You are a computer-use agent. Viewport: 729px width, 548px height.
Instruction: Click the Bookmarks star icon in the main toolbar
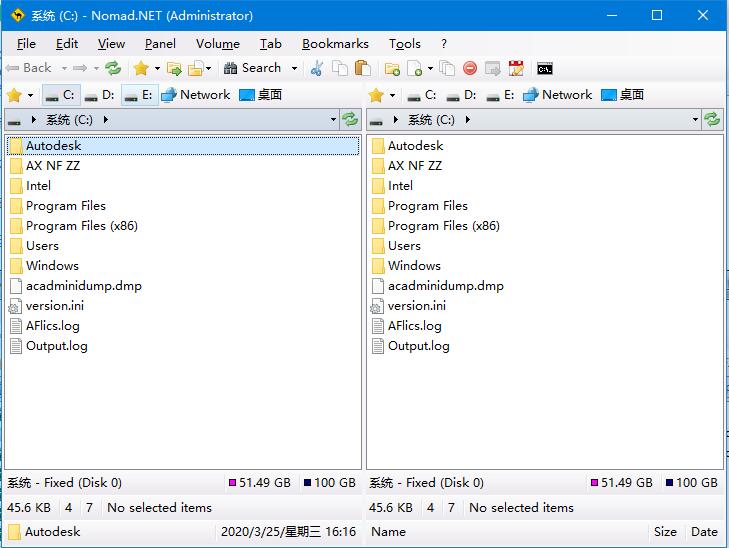coord(140,68)
